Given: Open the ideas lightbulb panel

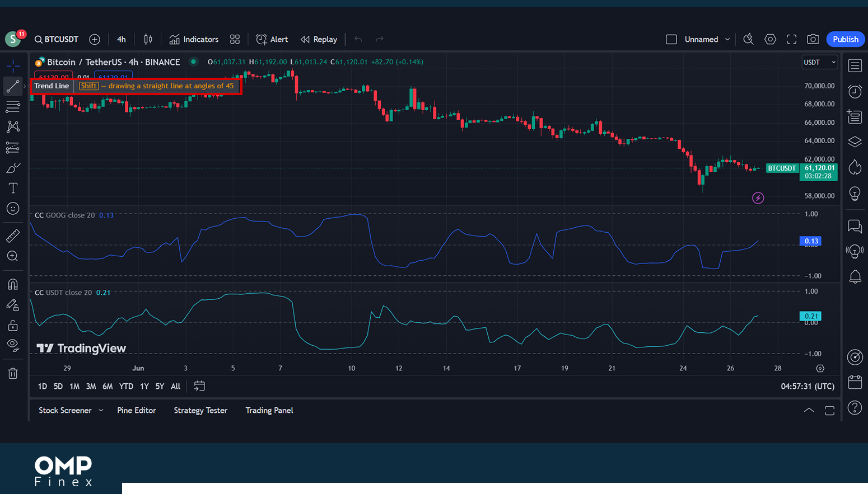Looking at the screenshot, I should click(855, 194).
